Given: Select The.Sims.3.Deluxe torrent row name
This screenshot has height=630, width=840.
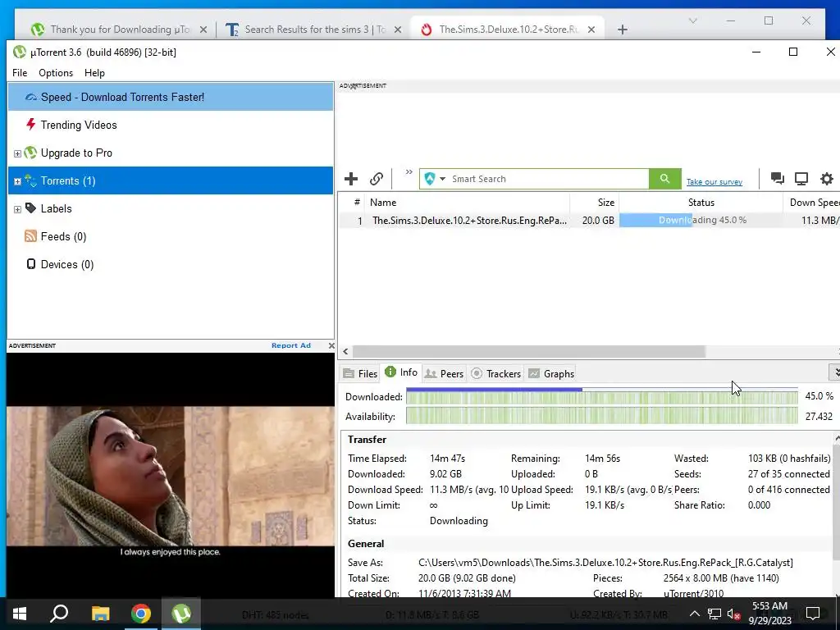Looking at the screenshot, I should tap(469, 220).
